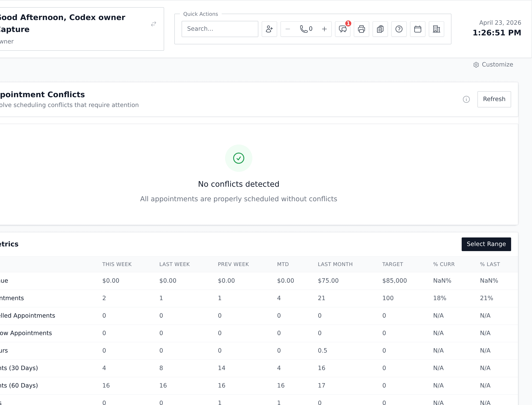Click the $85,000 target value
Screen dimensions: 532x405
click(x=395, y=281)
